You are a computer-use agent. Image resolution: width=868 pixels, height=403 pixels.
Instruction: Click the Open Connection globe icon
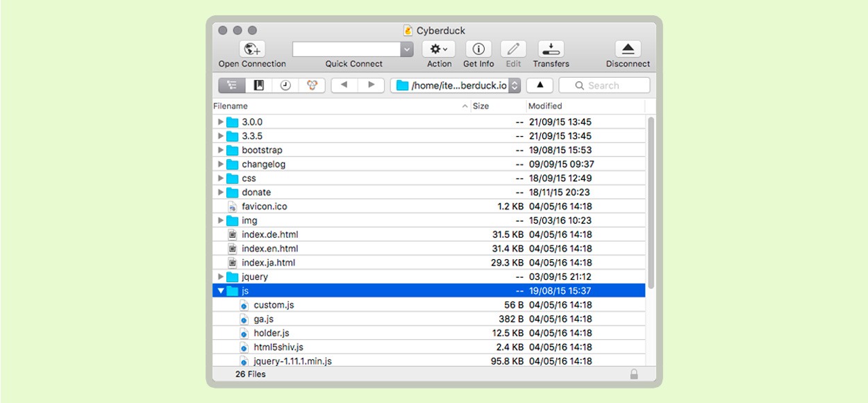click(x=252, y=49)
